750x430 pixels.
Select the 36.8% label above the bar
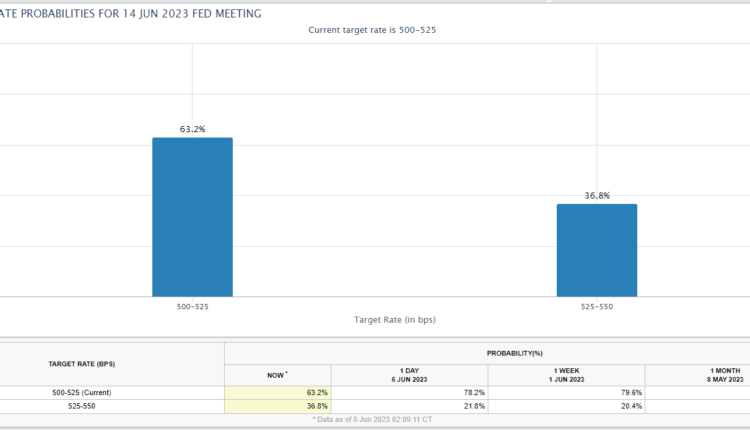point(597,195)
